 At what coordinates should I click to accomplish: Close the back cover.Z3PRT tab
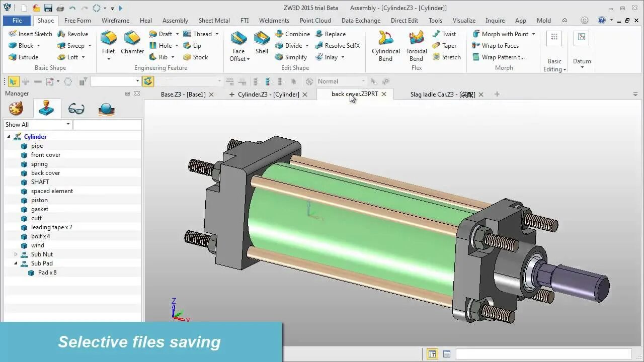[384, 94]
